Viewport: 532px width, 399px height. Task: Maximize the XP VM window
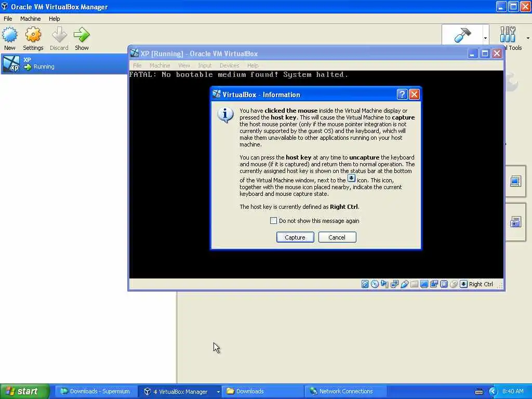(x=485, y=54)
